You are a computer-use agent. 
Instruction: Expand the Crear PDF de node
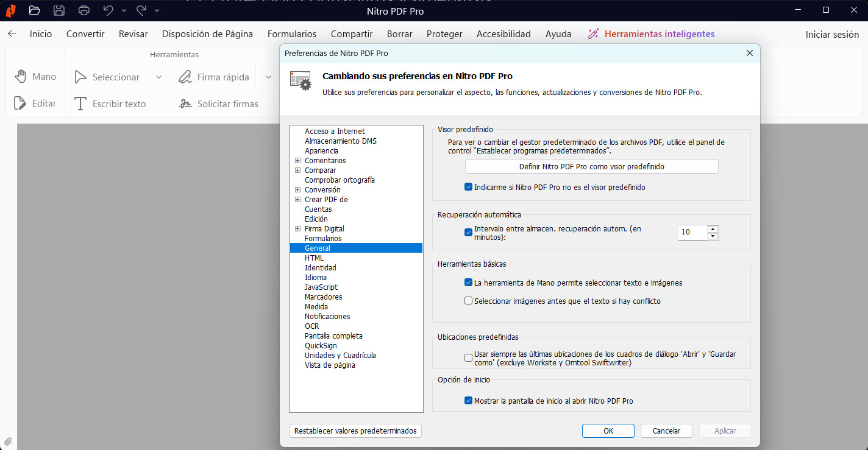click(298, 200)
